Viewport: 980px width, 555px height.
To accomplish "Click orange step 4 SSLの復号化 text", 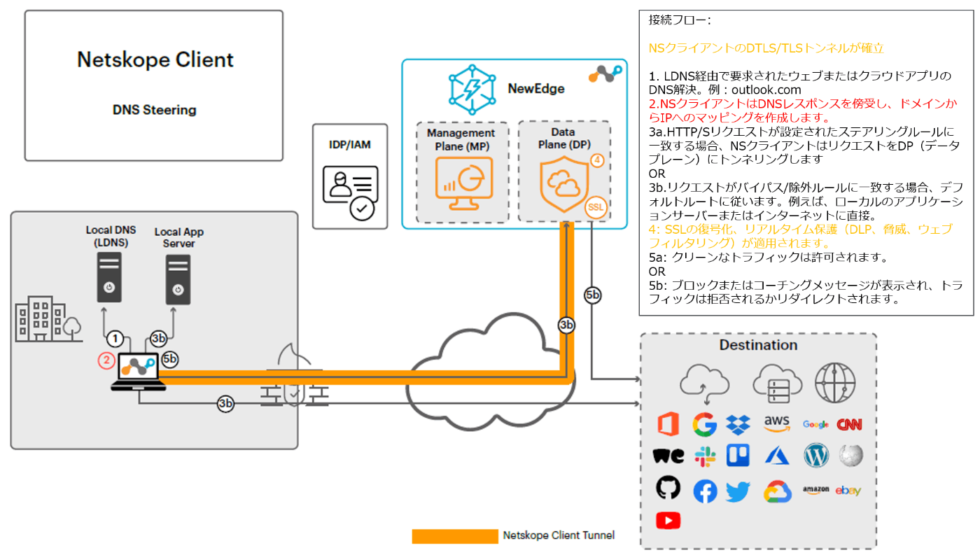I will 801,237.
